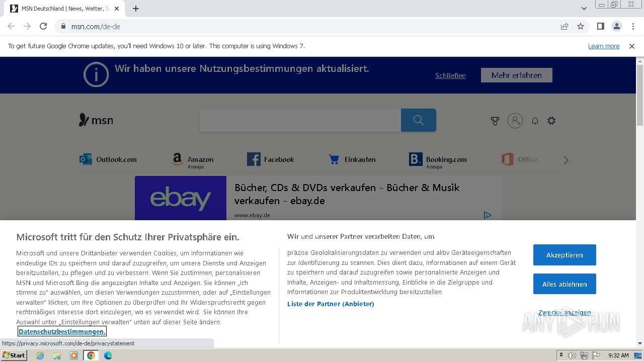
Task: Open the Chrome profile avatar
Action: click(616, 26)
